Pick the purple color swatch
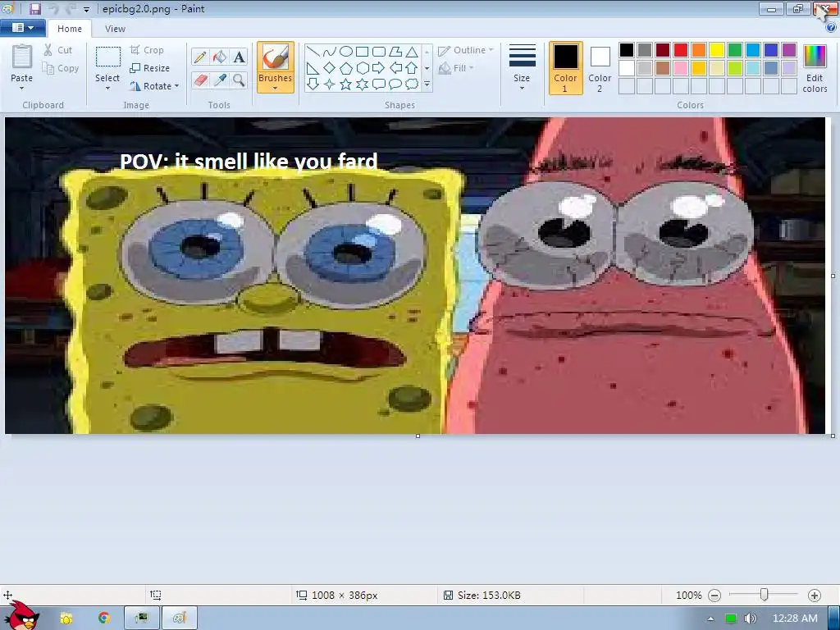 pos(789,50)
